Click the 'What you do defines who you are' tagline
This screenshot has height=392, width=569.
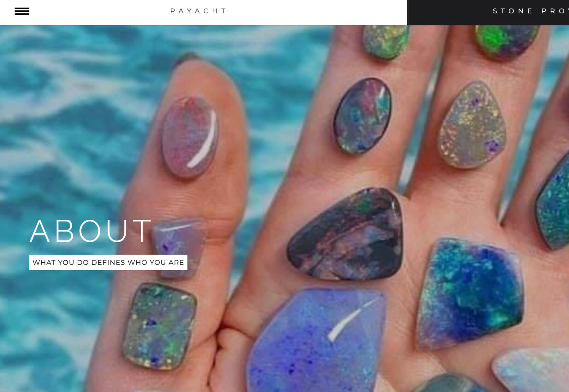[x=108, y=262]
